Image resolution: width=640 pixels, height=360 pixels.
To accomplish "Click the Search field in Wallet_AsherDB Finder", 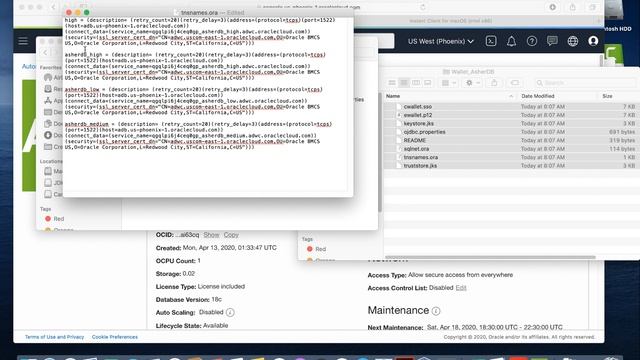I will tap(585, 83).
